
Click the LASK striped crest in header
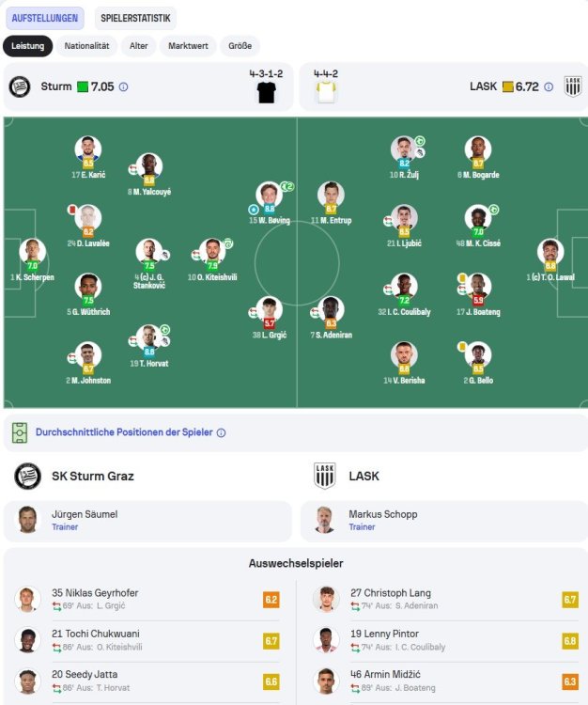(x=573, y=86)
